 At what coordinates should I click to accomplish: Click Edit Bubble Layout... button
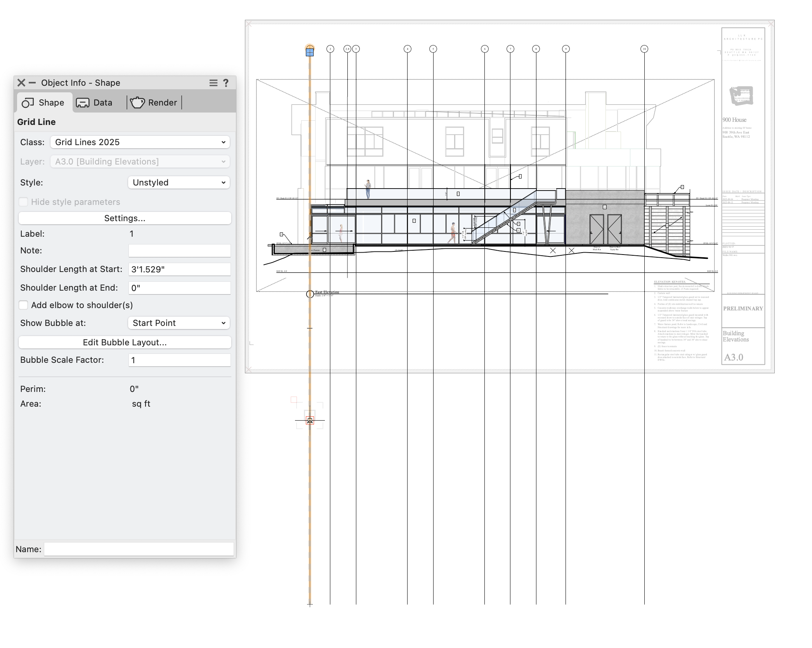click(x=125, y=342)
